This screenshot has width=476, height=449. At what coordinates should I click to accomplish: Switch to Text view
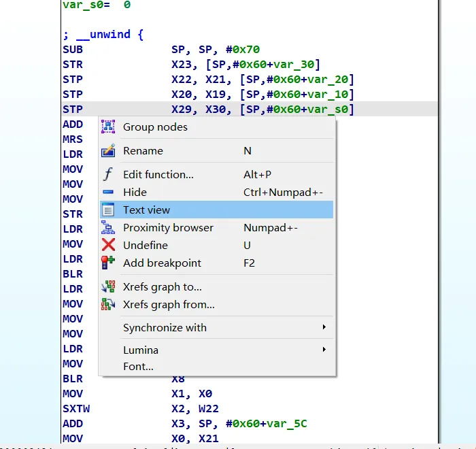[x=217, y=210]
